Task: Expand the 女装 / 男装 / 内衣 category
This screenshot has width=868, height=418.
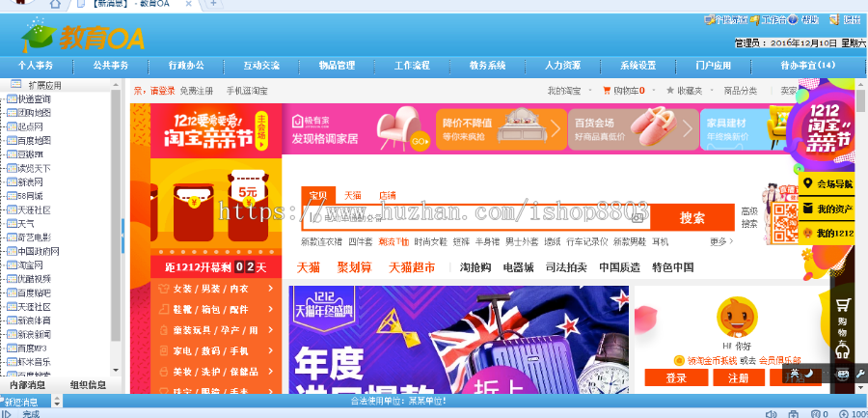Action: click(x=216, y=289)
